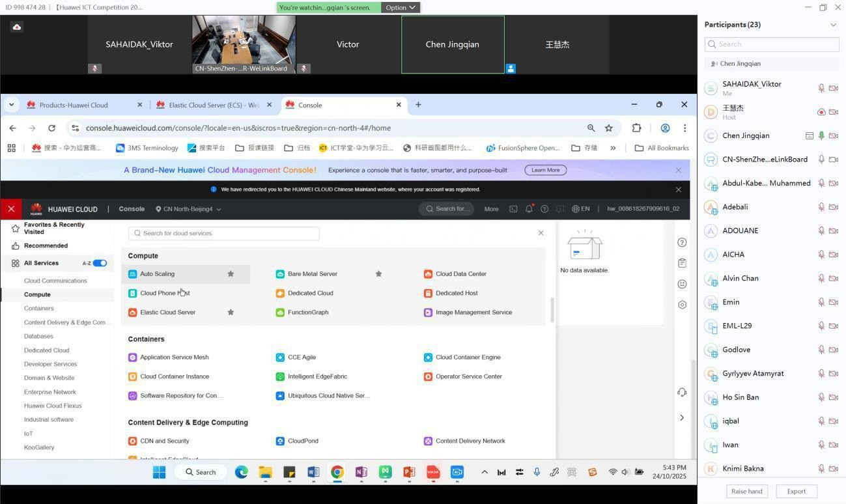This screenshot has height=504, width=846.
Task: Collapse the Participants panel chevron
Action: tap(833, 25)
